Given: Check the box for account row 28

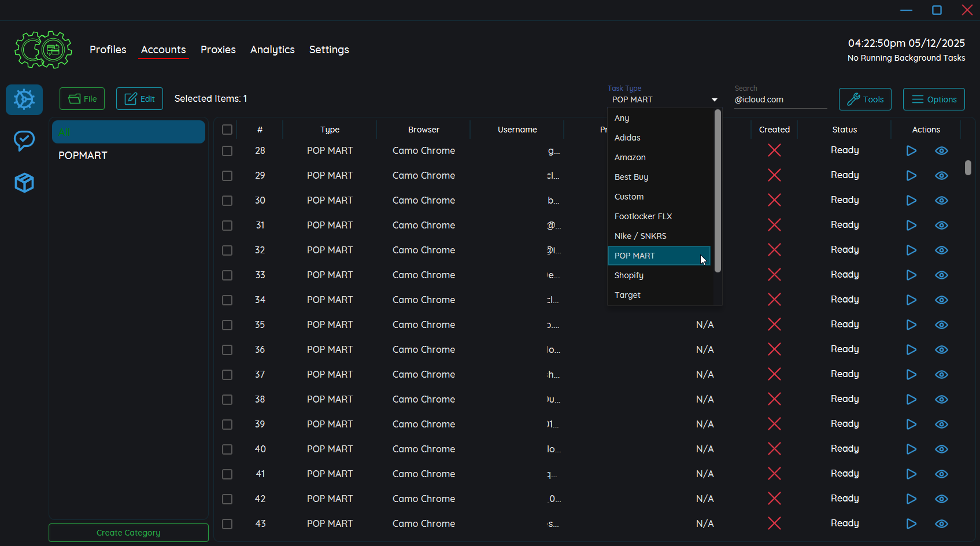Looking at the screenshot, I should click(227, 150).
